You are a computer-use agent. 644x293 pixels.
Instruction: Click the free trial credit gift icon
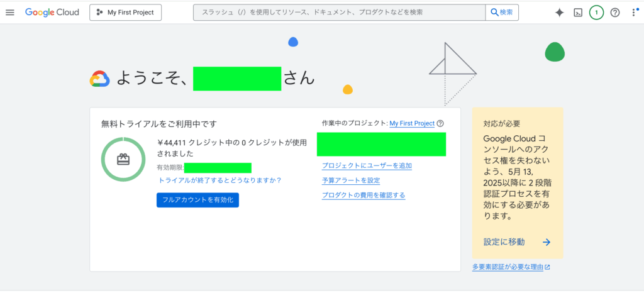coord(123,159)
